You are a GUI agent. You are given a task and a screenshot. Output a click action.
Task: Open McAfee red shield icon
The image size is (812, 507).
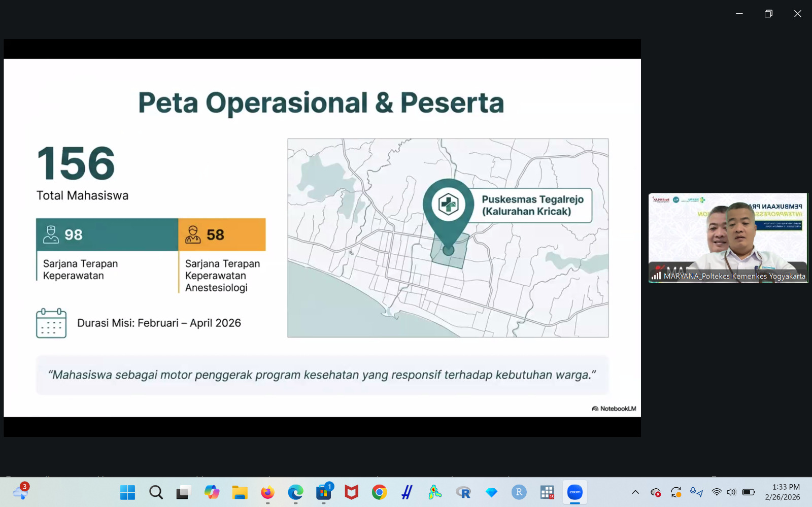351,492
